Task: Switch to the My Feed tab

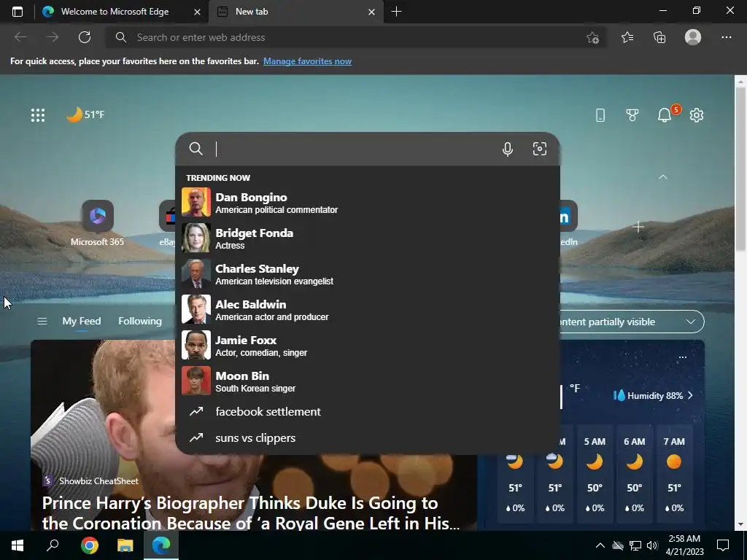Action: click(82, 322)
